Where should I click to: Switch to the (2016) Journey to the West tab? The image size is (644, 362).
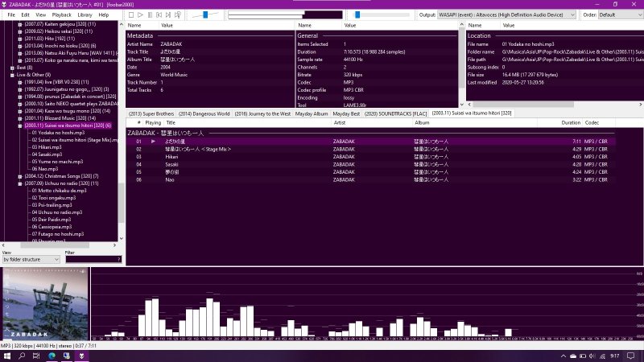(262, 113)
